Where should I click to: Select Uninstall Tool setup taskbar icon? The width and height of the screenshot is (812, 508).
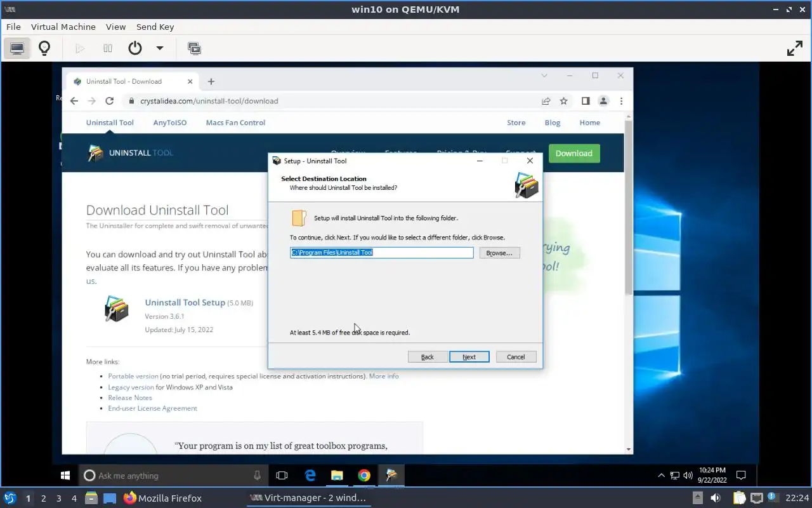391,475
